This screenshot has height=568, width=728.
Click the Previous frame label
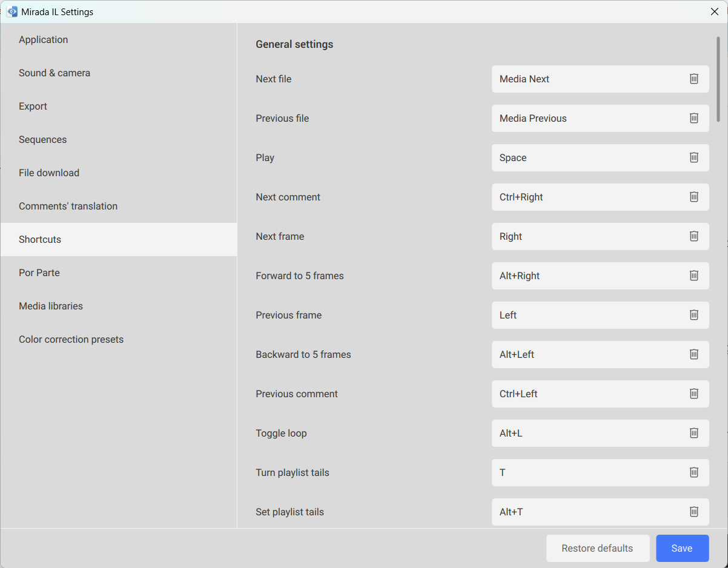[x=289, y=315]
